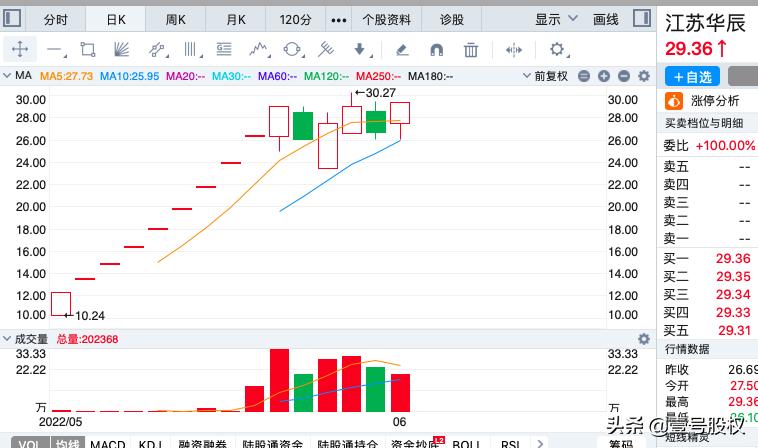The image size is (758, 448).
Task: Select the rectangle shape drawing tool
Action: click(88, 49)
